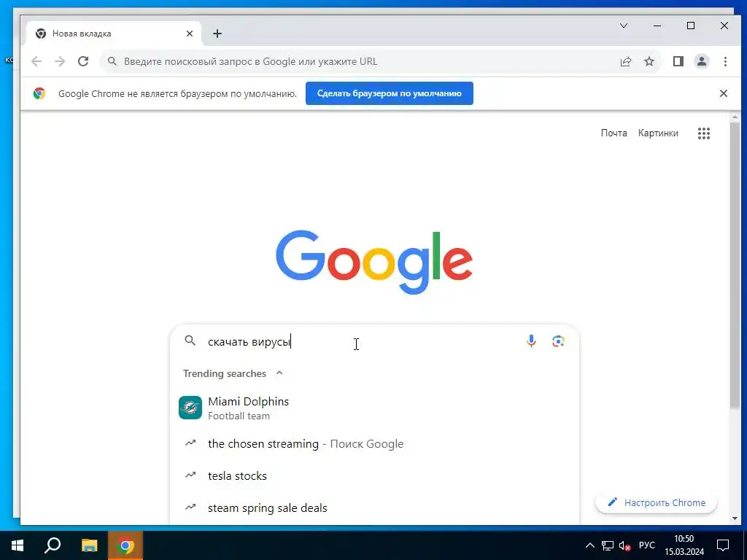The width and height of the screenshot is (747, 560).
Task: Select tesla stocks suggestion
Action: 374,475
